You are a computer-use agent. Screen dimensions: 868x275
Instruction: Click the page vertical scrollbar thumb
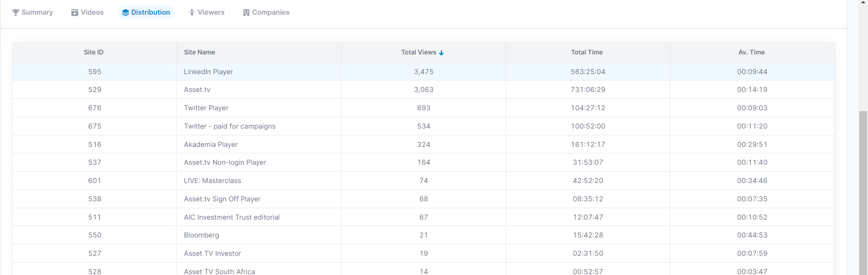[863, 193]
